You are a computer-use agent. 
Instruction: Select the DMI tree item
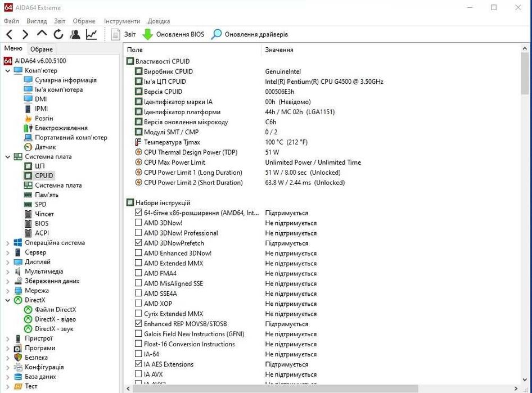pyautogui.click(x=40, y=99)
